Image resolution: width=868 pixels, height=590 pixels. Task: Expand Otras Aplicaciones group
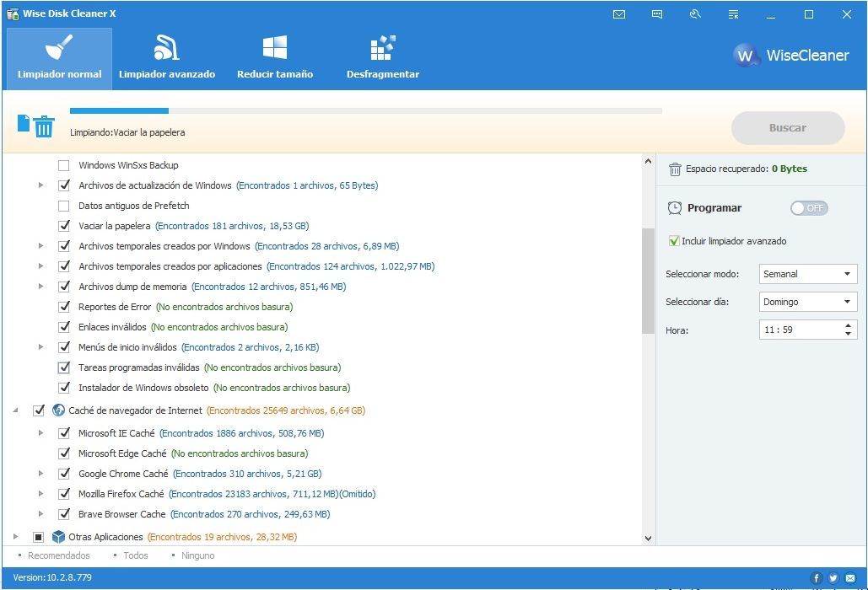(x=15, y=537)
